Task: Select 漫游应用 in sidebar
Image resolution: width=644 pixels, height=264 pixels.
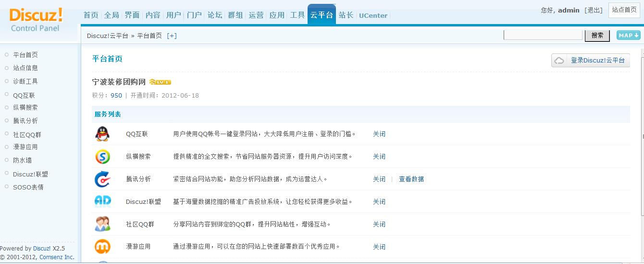Action: pyautogui.click(x=25, y=147)
